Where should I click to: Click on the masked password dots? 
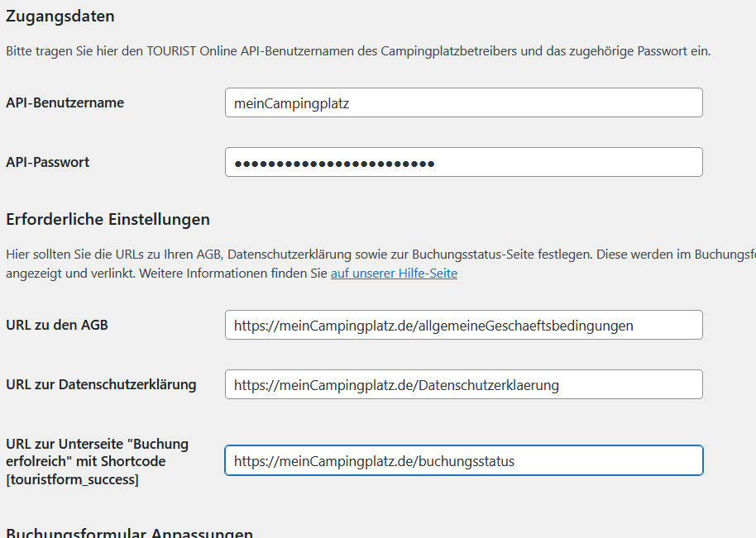334,164
